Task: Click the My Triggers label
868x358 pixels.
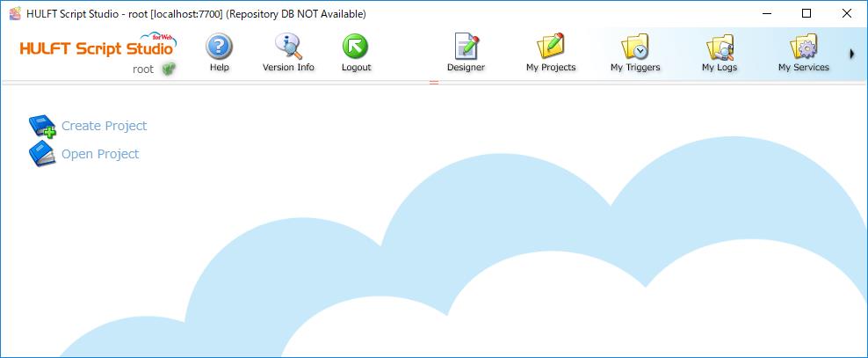Action: click(x=635, y=68)
